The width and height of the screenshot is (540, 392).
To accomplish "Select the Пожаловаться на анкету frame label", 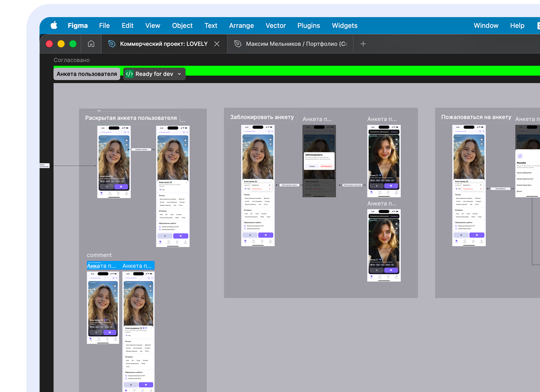I will click(x=476, y=117).
